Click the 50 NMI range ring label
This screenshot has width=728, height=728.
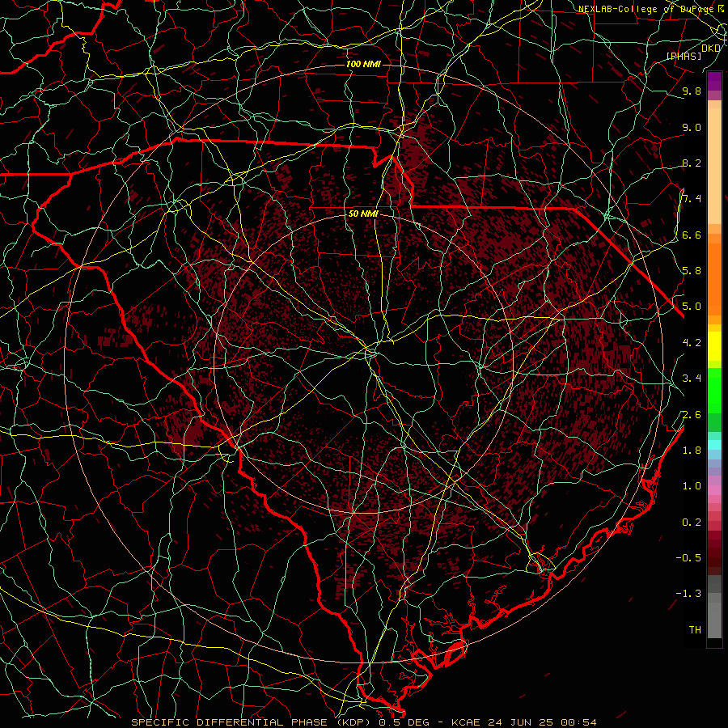[x=363, y=214]
